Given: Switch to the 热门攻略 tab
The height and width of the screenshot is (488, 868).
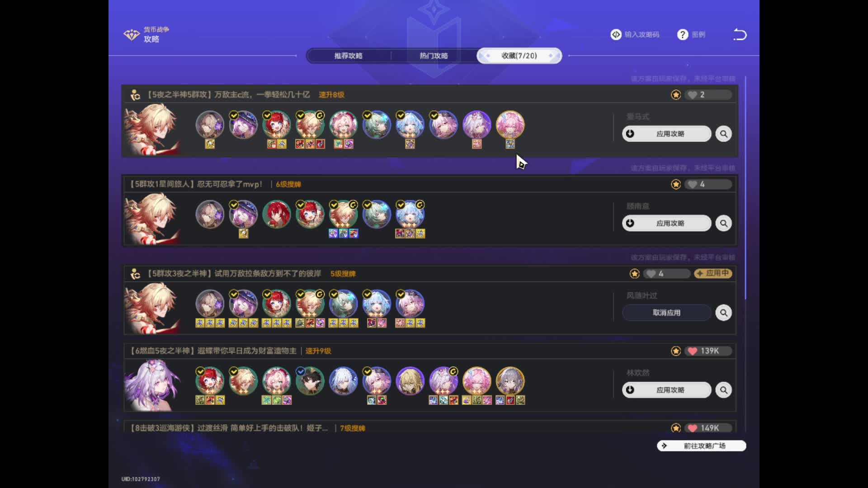Looking at the screenshot, I should [x=434, y=56].
